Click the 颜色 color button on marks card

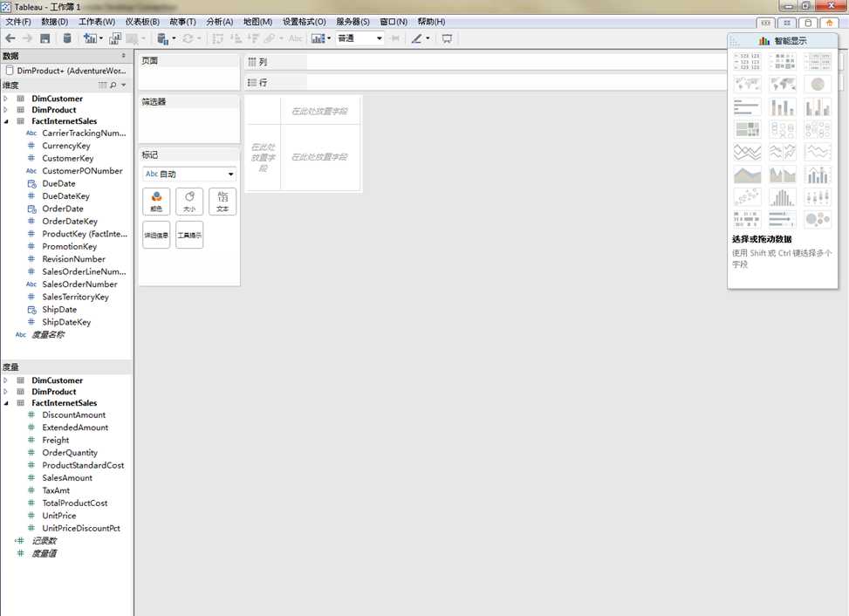coord(156,202)
